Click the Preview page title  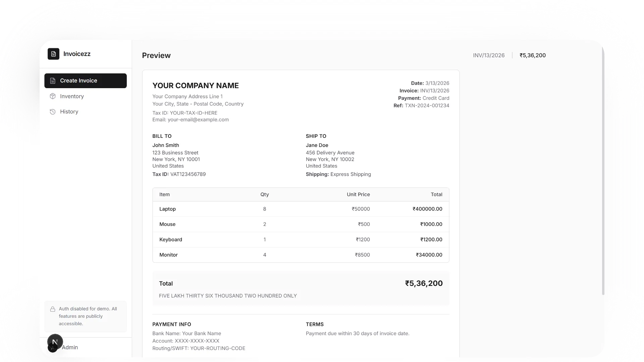click(156, 55)
